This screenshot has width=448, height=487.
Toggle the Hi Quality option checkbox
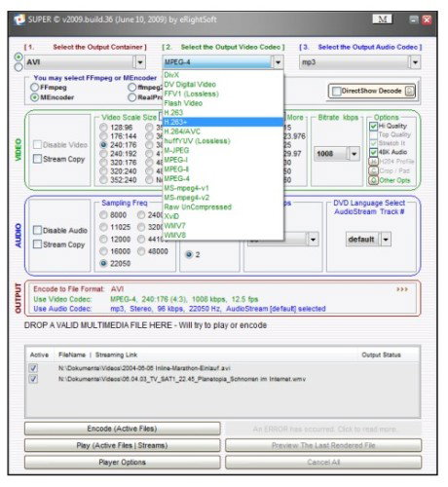(373, 126)
